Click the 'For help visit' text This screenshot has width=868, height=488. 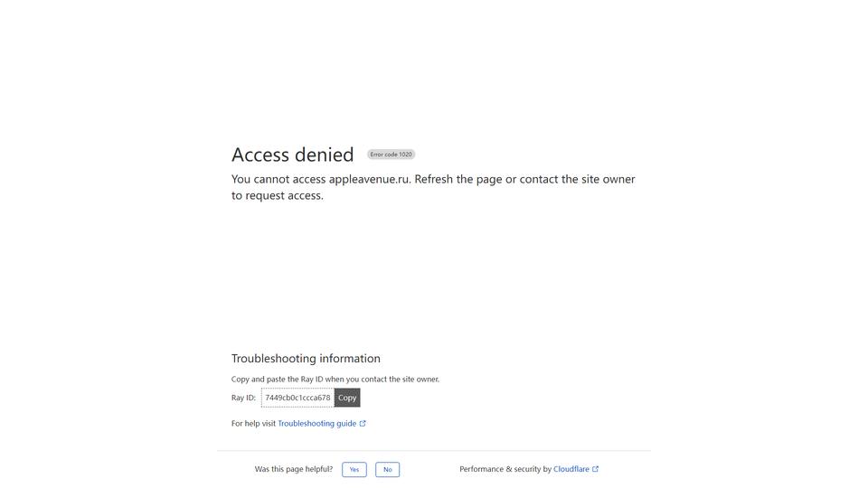click(x=253, y=423)
